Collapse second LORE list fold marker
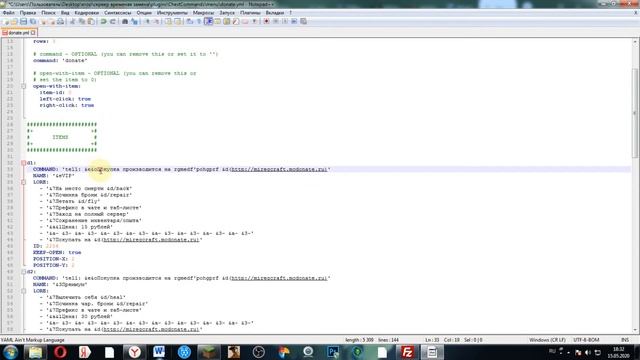Image resolution: width=640 pixels, height=360 pixels. pos(23,291)
